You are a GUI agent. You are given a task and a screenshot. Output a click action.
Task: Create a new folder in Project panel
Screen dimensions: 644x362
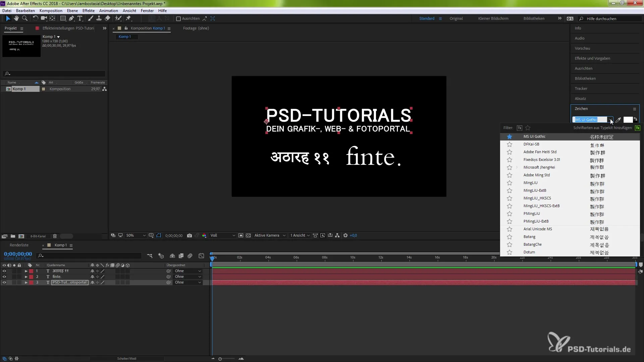coord(13,236)
